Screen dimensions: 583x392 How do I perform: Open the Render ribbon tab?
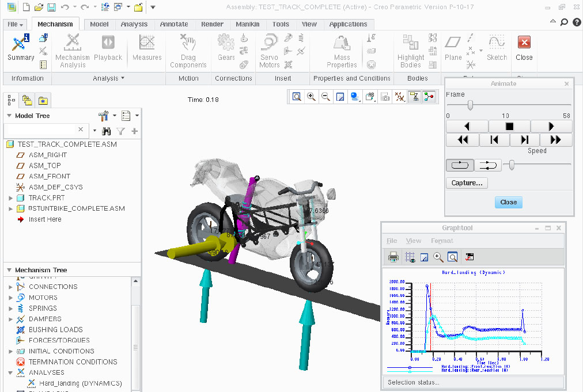pyautogui.click(x=213, y=24)
